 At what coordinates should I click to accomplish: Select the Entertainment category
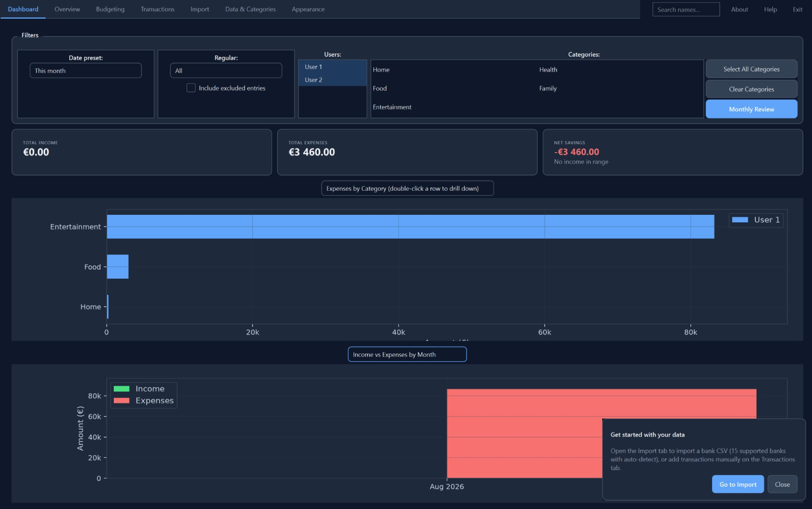(392, 107)
